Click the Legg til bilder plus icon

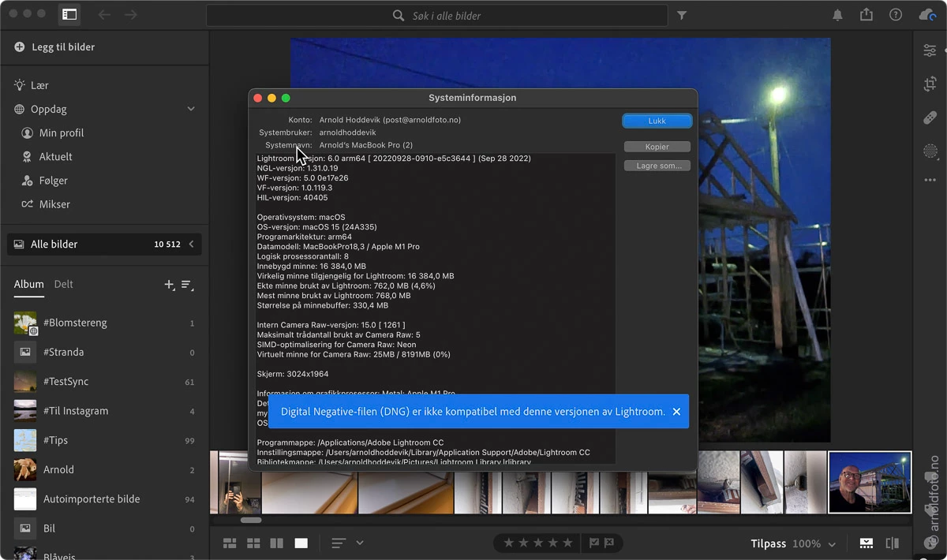(20, 47)
